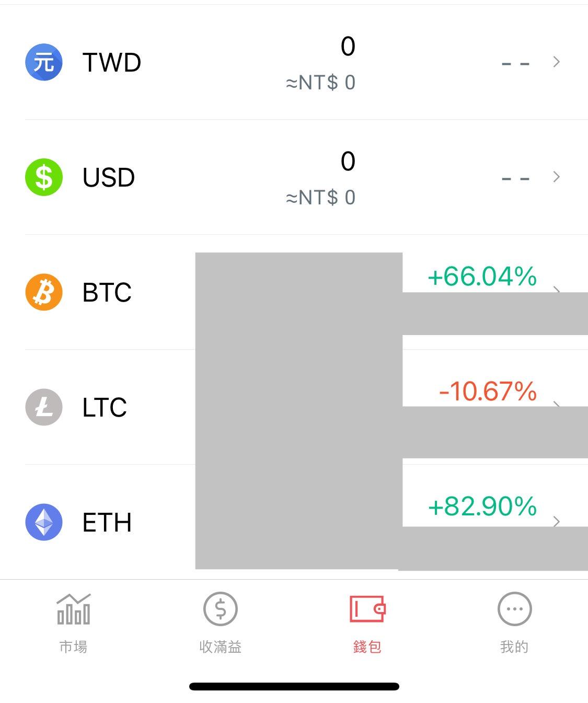588x703 pixels.
Task: Tap the TWD balance NT$ 0 amount
Action: (320, 83)
